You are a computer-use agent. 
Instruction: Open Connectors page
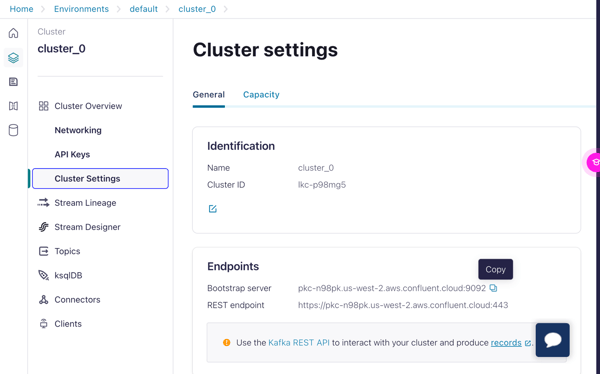point(77,300)
